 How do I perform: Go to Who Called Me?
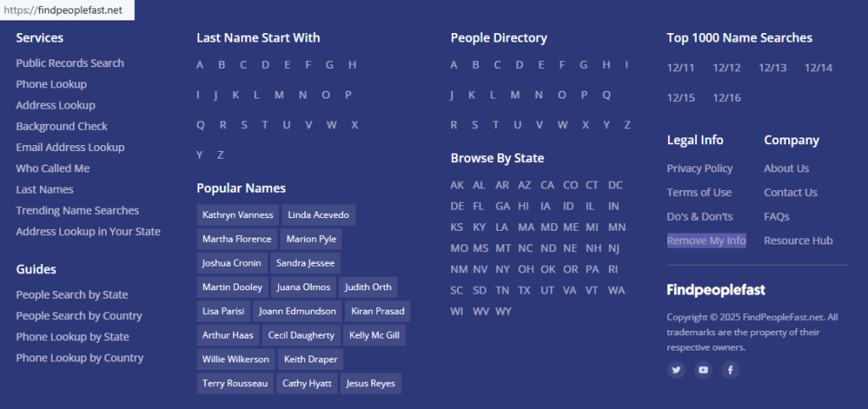pos(53,169)
